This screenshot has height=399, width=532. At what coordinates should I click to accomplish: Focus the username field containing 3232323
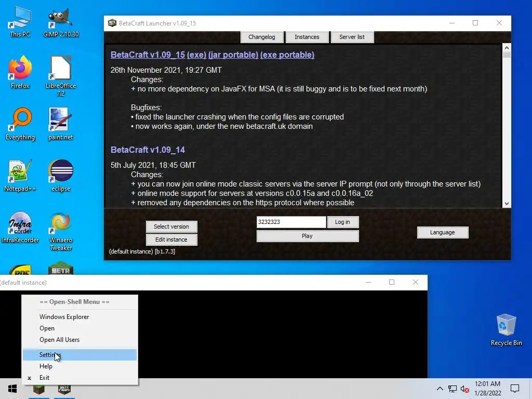[291, 222]
